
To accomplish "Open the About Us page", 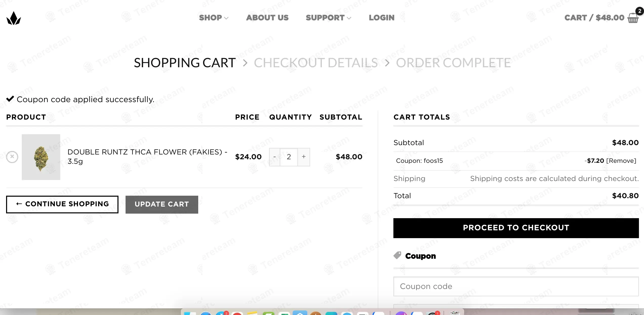I will click(267, 18).
